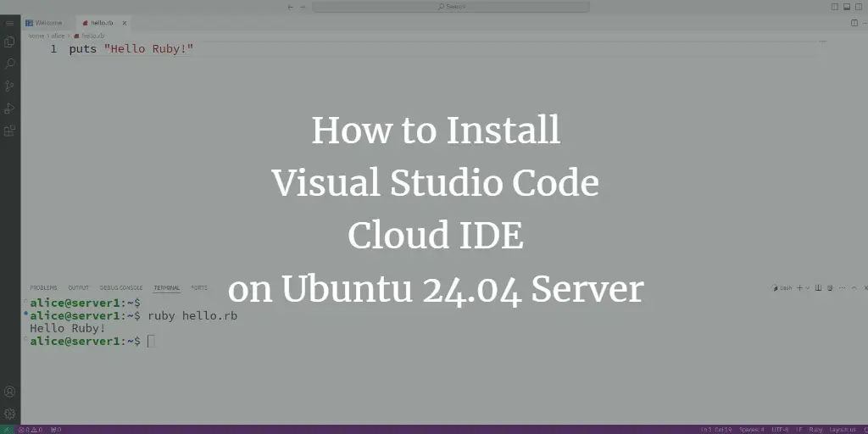The image size is (868, 434).
Task: Open the Accounts menu icon
Action: point(9,392)
